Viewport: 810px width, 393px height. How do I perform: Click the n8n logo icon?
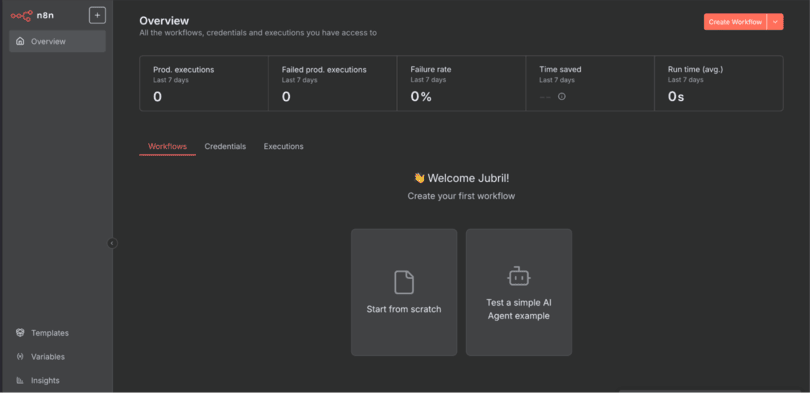point(21,15)
